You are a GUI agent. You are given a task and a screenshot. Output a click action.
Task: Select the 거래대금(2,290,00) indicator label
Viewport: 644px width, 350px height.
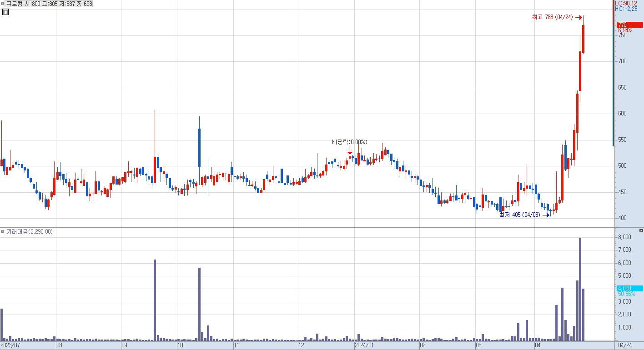30,231
